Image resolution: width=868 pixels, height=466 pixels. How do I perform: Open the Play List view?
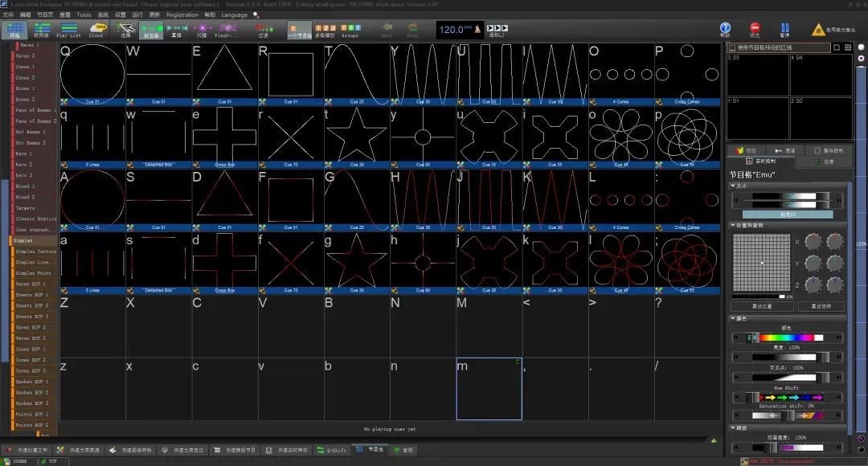(69, 30)
